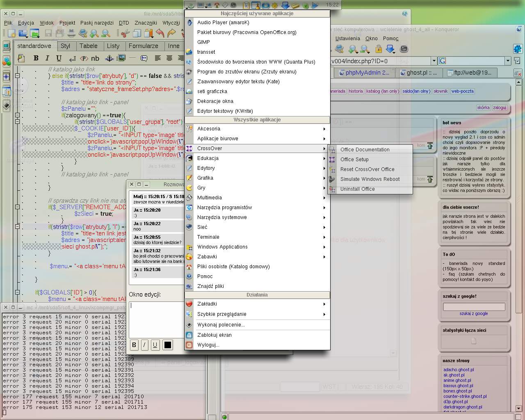
Task: Click the 15:22 panel clock
Action: click(x=332, y=5)
